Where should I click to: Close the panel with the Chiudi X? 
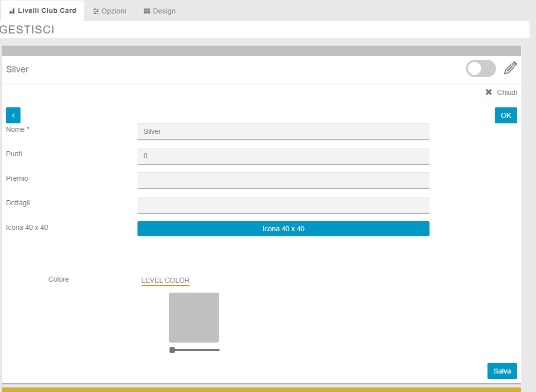tap(501, 92)
